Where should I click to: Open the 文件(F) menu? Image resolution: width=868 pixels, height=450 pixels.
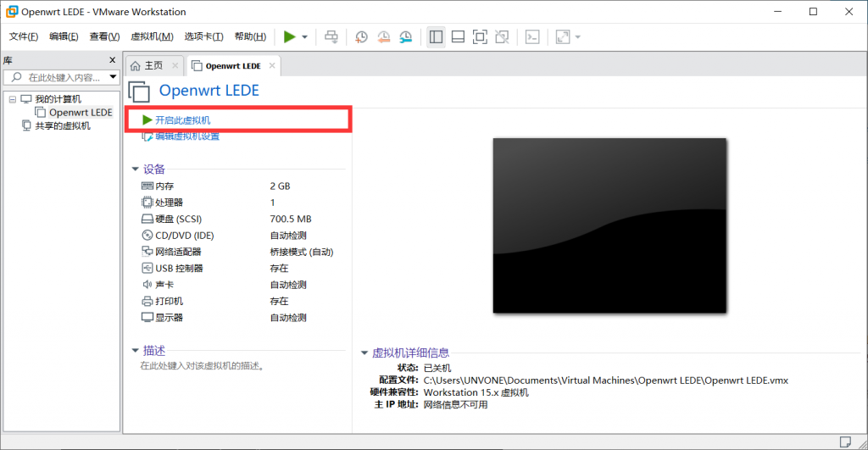tap(23, 36)
